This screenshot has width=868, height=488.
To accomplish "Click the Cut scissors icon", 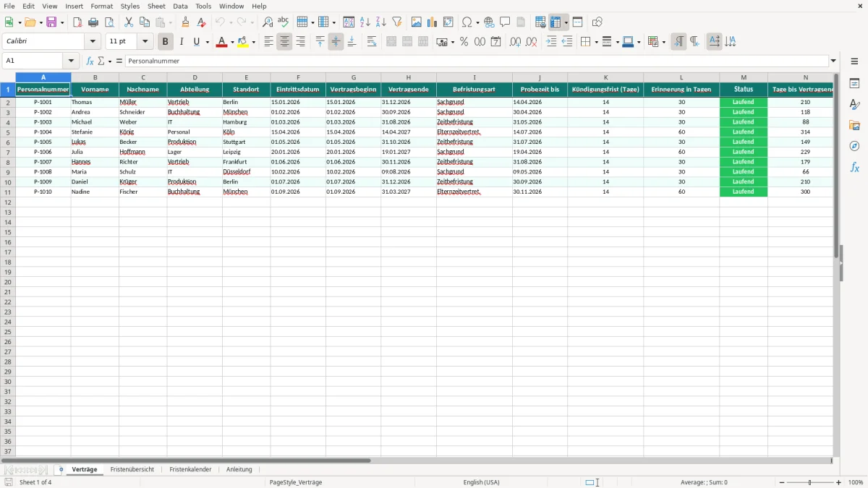I will [129, 22].
